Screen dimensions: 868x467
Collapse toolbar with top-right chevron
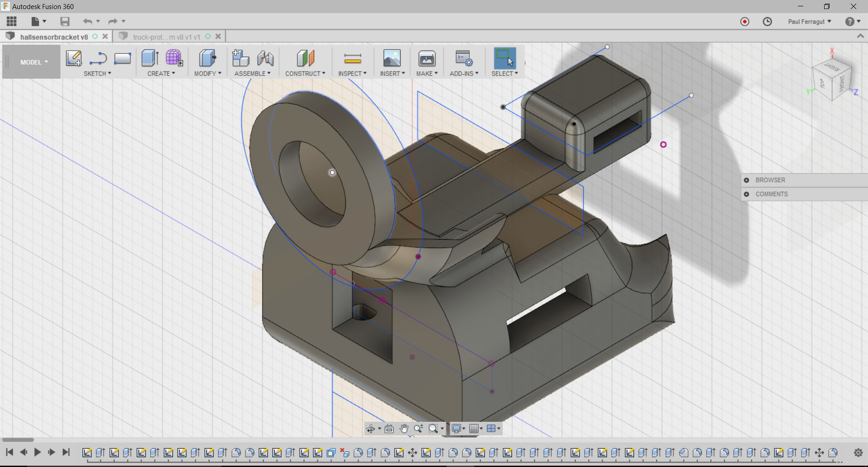860,36
